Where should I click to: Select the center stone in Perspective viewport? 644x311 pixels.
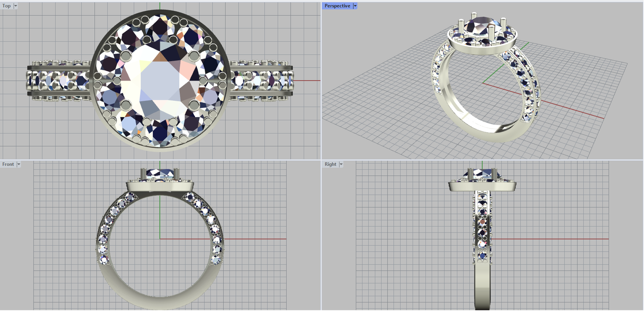point(482,25)
